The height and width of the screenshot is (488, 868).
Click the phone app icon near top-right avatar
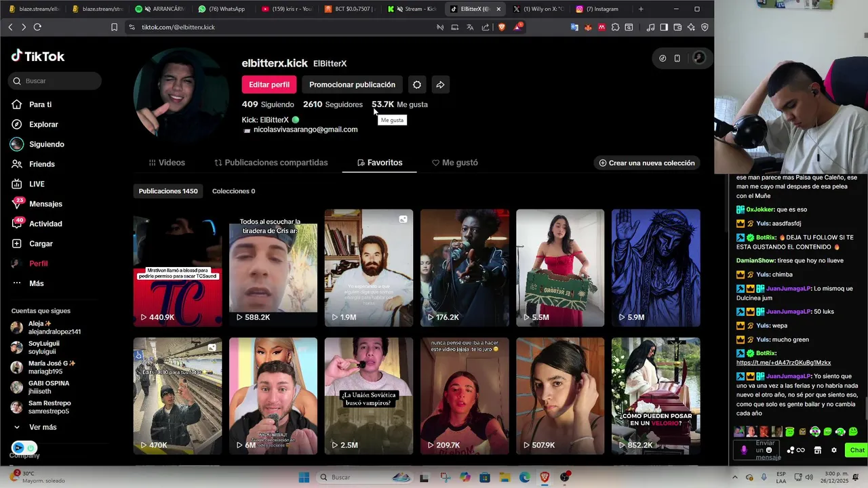(677, 58)
